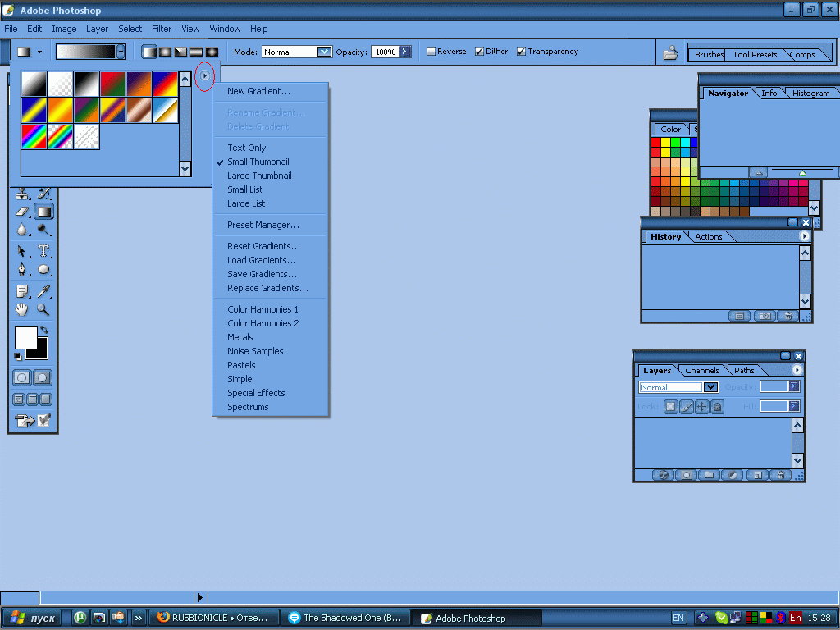The height and width of the screenshot is (630, 840).
Task: Click the gradient picker flyout menu arrow
Action: (x=204, y=76)
